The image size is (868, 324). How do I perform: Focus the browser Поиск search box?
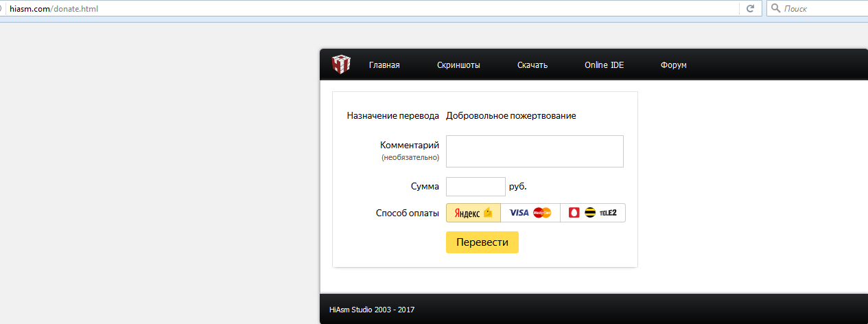click(x=823, y=9)
